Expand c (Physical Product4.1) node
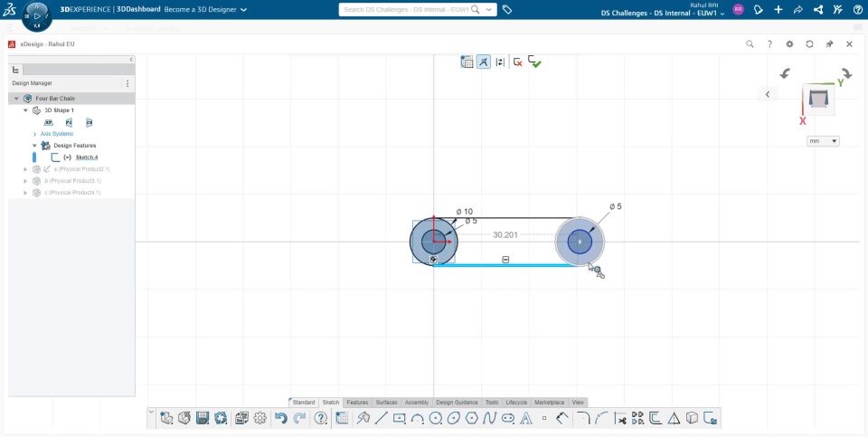This screenshot has width=868, height=437. coord(25,193)
